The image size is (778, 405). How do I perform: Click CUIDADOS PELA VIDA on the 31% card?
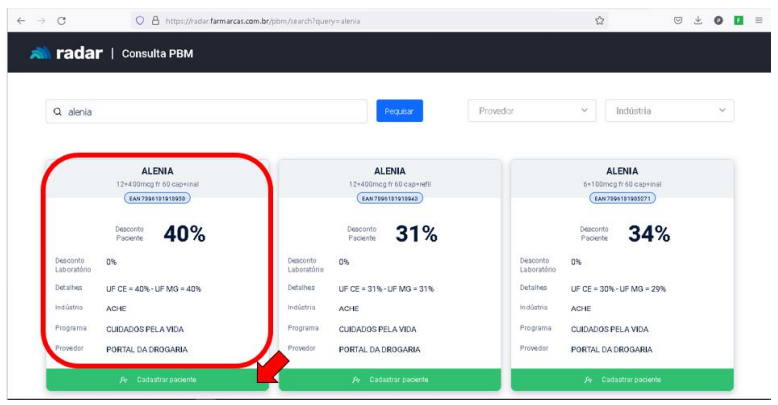(378, 329)
